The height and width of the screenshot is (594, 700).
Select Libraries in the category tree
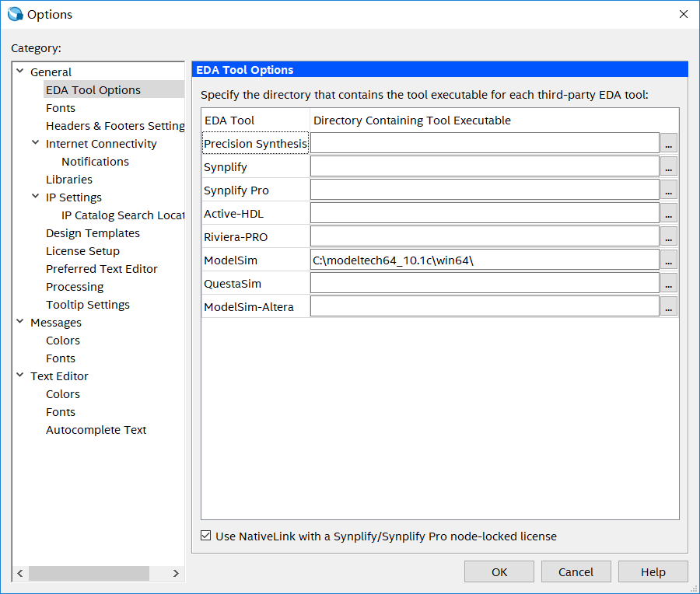[69, 180]
